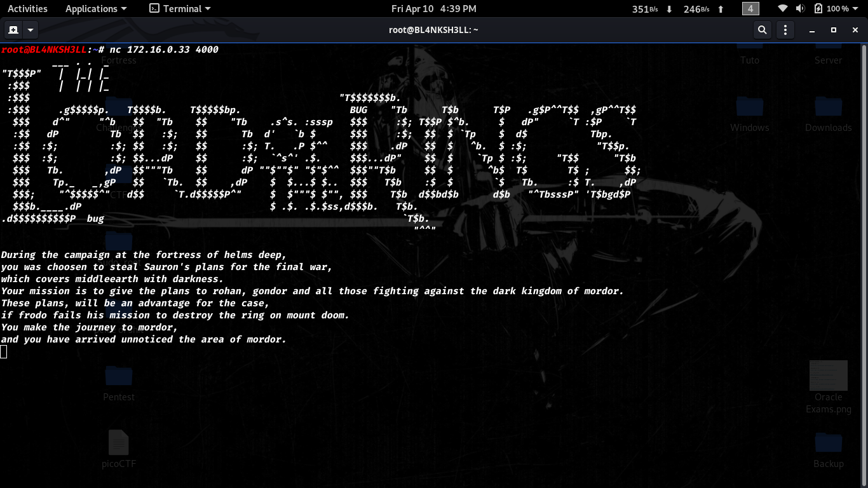Open the Applications dropdown menu
Screen dimensions: 868x488
(95, 9)
